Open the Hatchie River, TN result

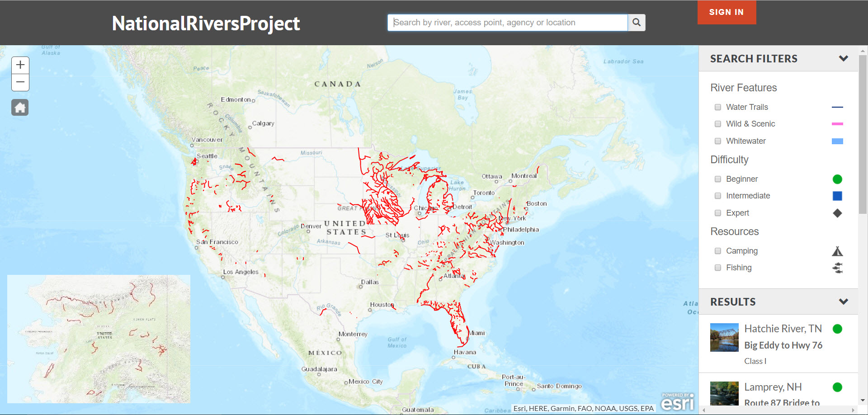click(x=783, y=329)
